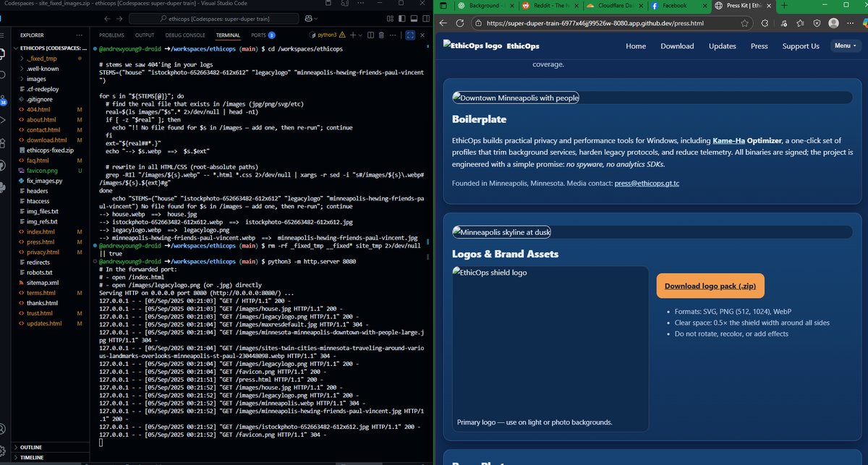Click the EthicOps brand name in header

point(523,46)
